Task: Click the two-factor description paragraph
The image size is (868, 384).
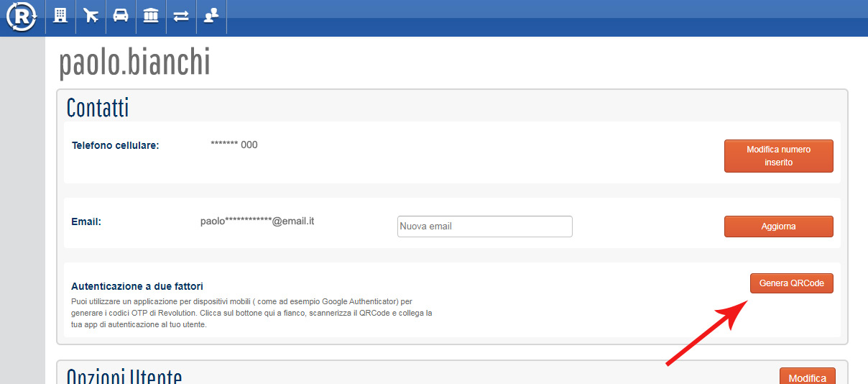Action: coord(251,313)
